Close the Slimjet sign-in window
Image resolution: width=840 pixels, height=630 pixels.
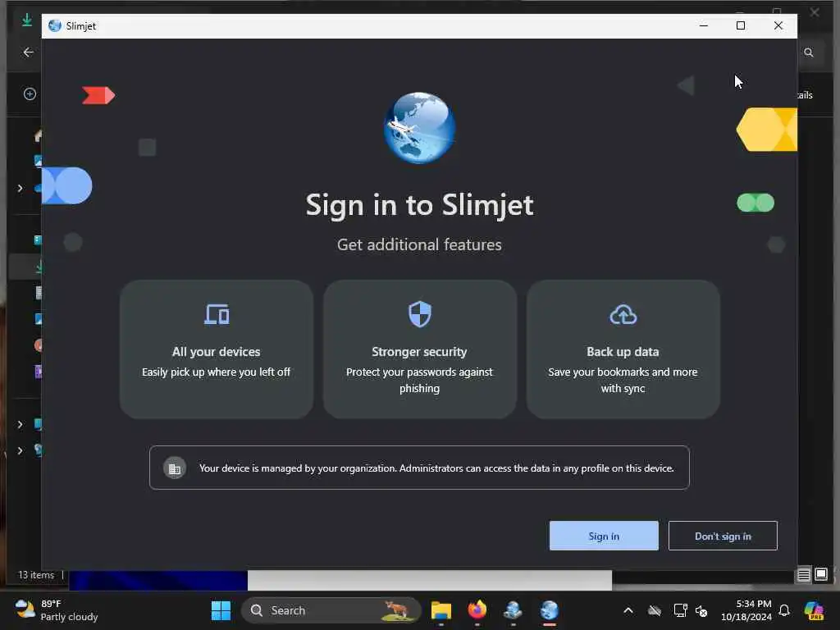[778, 25]
